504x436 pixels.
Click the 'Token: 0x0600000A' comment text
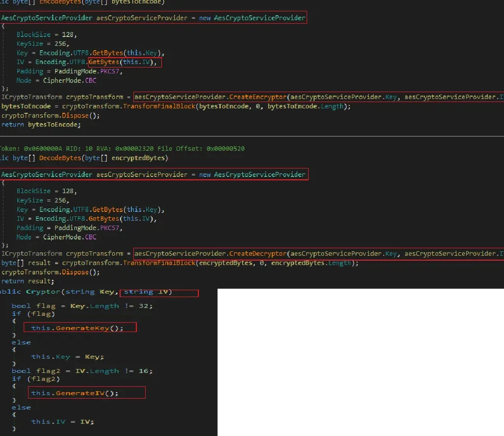tap(31, 149)
